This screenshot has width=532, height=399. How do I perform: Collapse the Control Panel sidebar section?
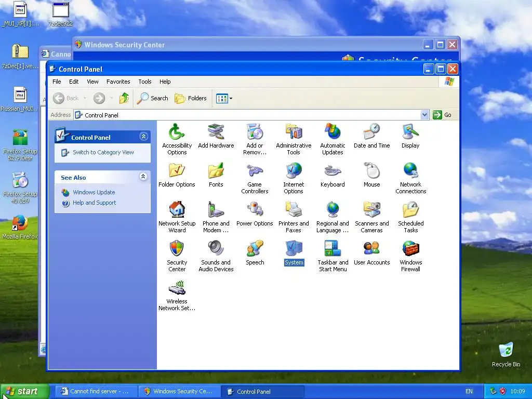click(143, 137)
